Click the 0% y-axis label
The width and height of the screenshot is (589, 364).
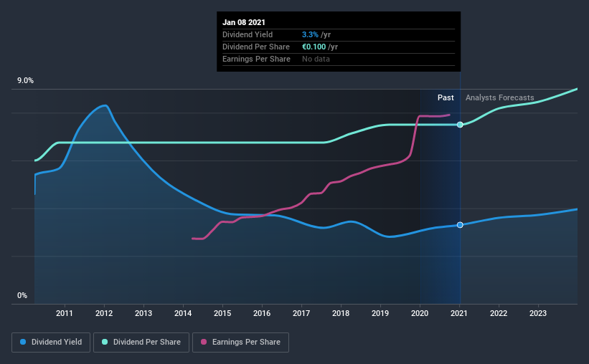click(22, 296)
